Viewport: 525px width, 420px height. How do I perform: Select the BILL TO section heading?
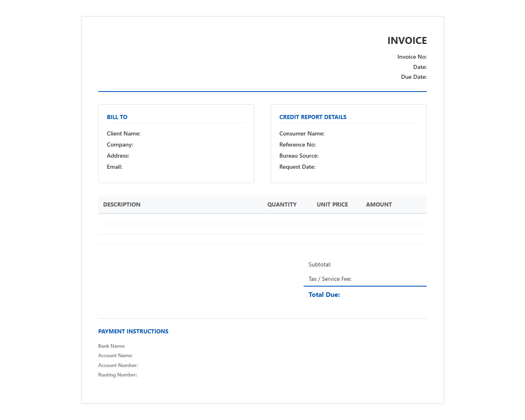click(x=117, y=117)
